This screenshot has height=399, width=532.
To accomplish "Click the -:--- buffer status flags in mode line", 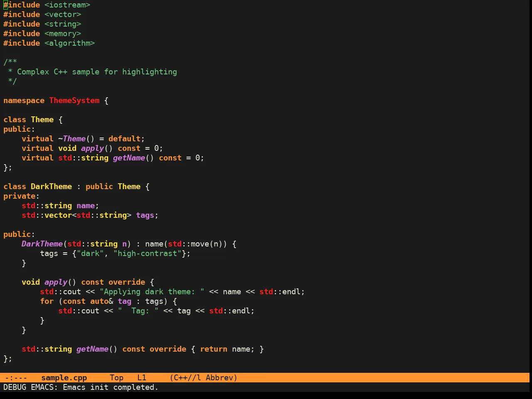I will tap(16, 378).
